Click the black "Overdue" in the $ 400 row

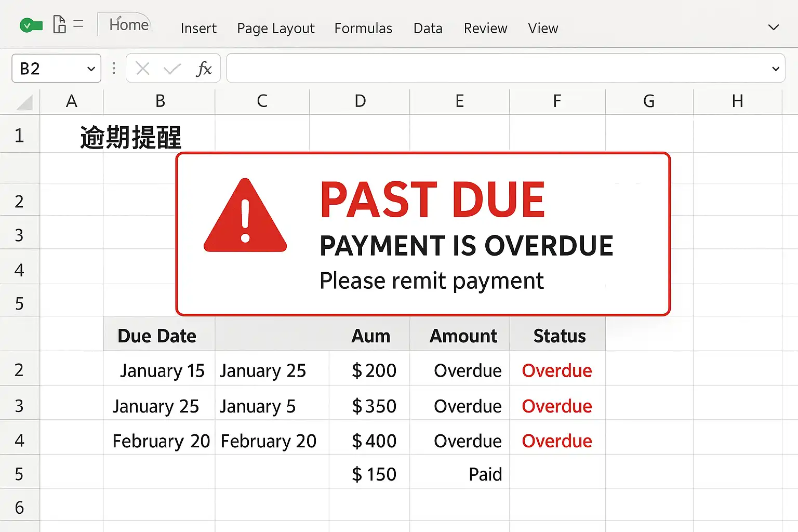(468, 441)
